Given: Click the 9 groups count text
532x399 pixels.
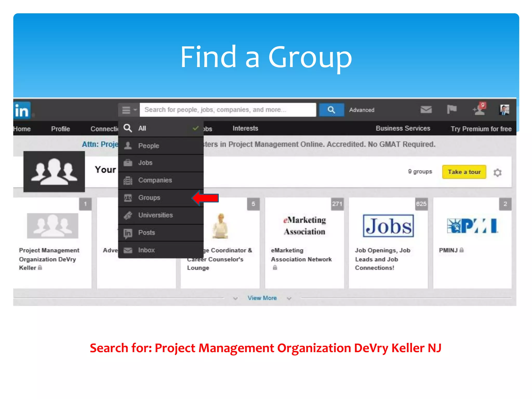Looking at the screenshot, I should (420, 172).
